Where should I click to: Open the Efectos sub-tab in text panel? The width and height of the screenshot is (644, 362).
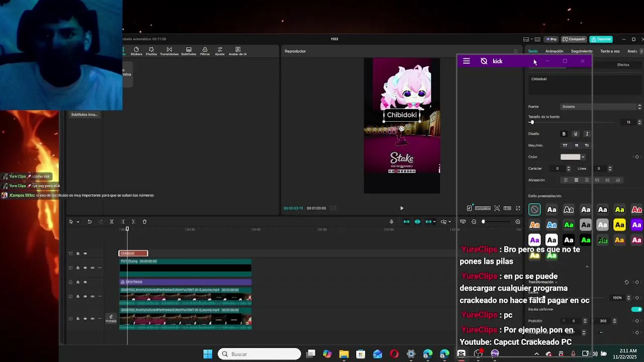click(x=623, y=65)
